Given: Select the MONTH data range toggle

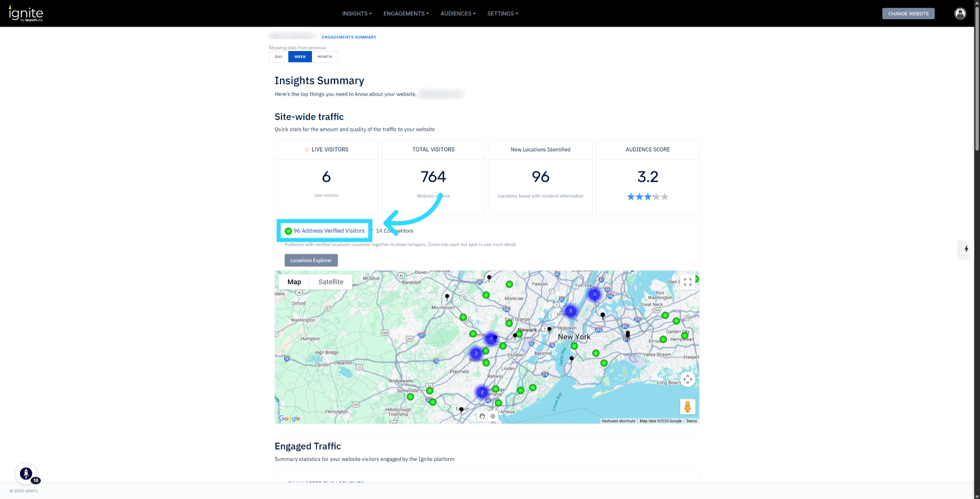Looking at the screenshot, I should point(325,57).
